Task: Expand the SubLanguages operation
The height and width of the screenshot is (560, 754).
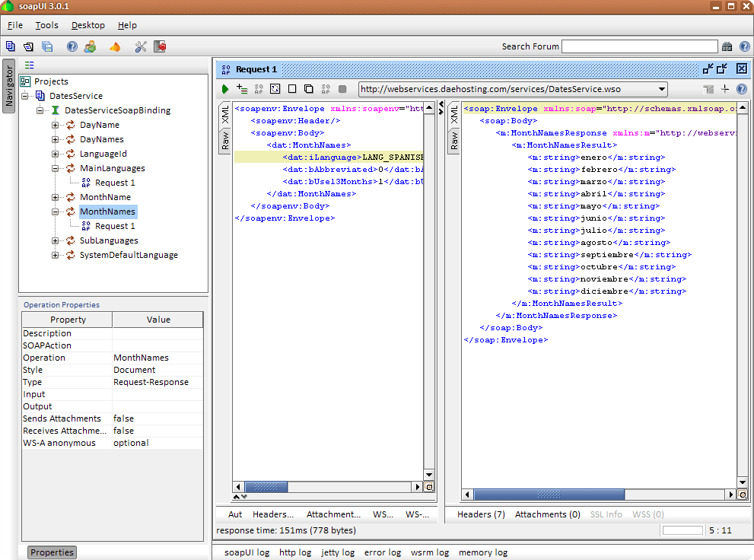Action: pyautogui.click(x=54, y=242)
